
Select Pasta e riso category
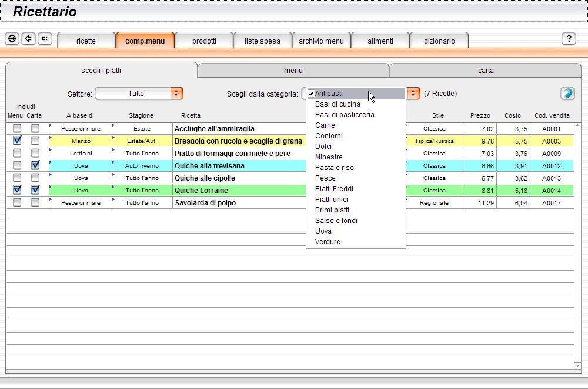point(356,168)
